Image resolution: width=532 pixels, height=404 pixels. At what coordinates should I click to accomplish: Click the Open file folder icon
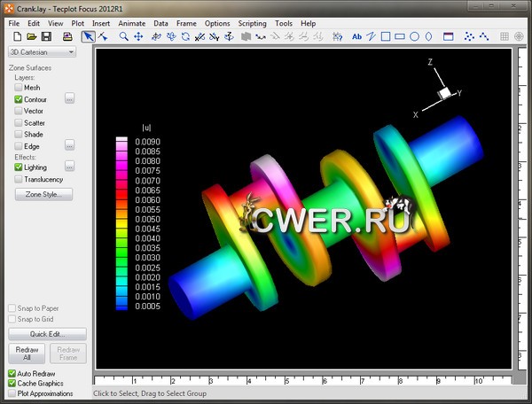click(x=31, y=37)
